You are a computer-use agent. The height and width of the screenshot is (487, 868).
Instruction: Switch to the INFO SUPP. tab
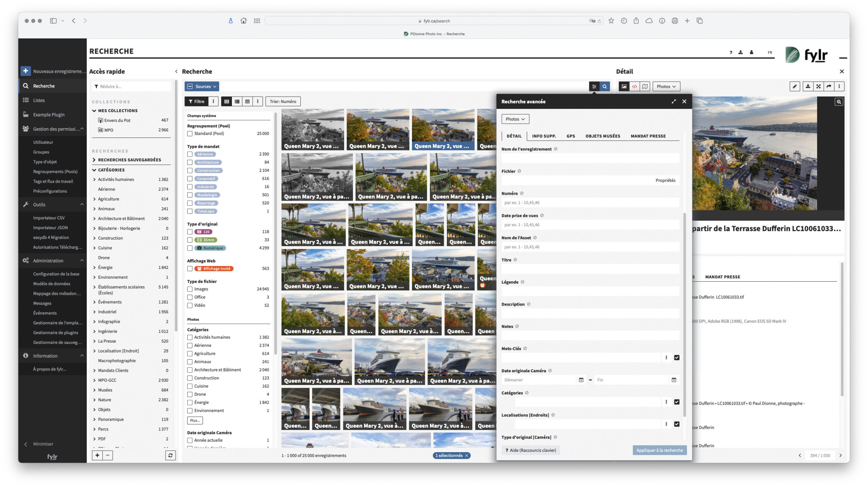[x=544, y=136]
